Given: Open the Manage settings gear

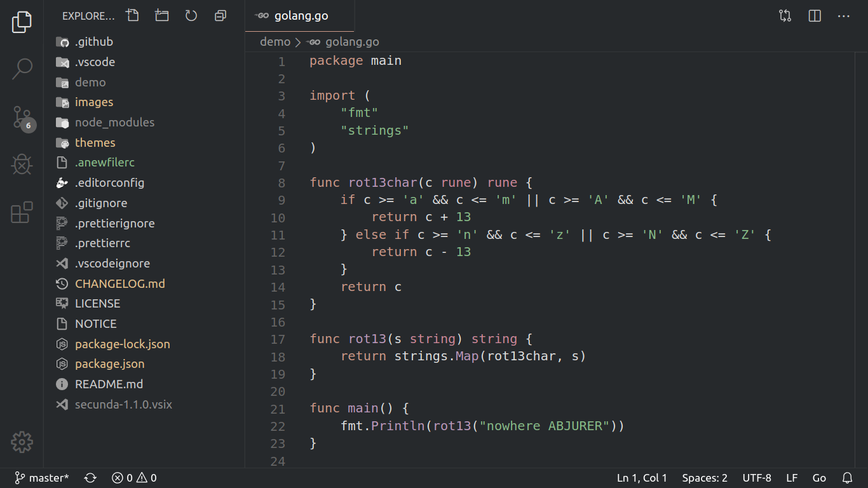Looking at the screenshot, I should point(22,442).
